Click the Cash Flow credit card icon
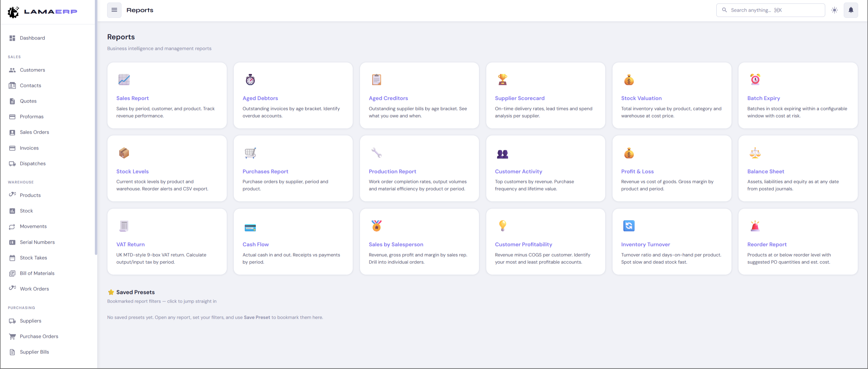 click(x=250, y=228)
